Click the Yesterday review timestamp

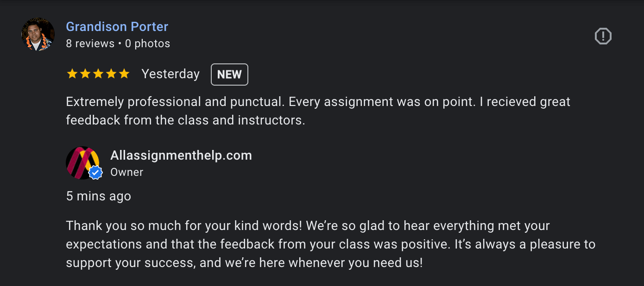coord(170,74)
